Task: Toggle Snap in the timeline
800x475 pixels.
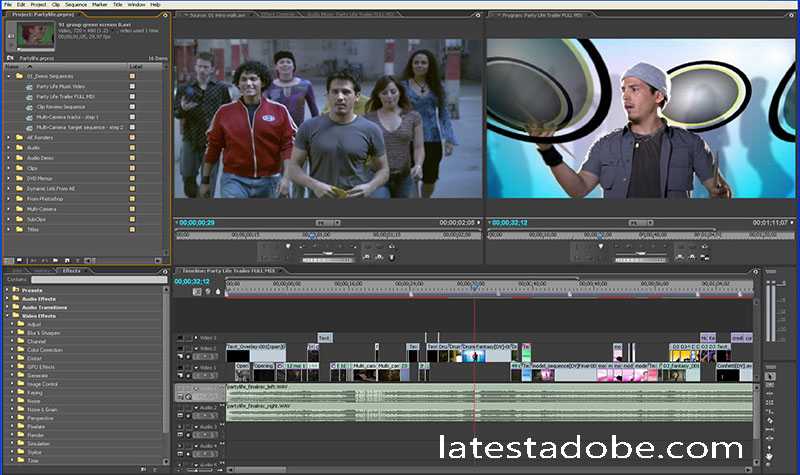Action: click(x=197, y=292)
